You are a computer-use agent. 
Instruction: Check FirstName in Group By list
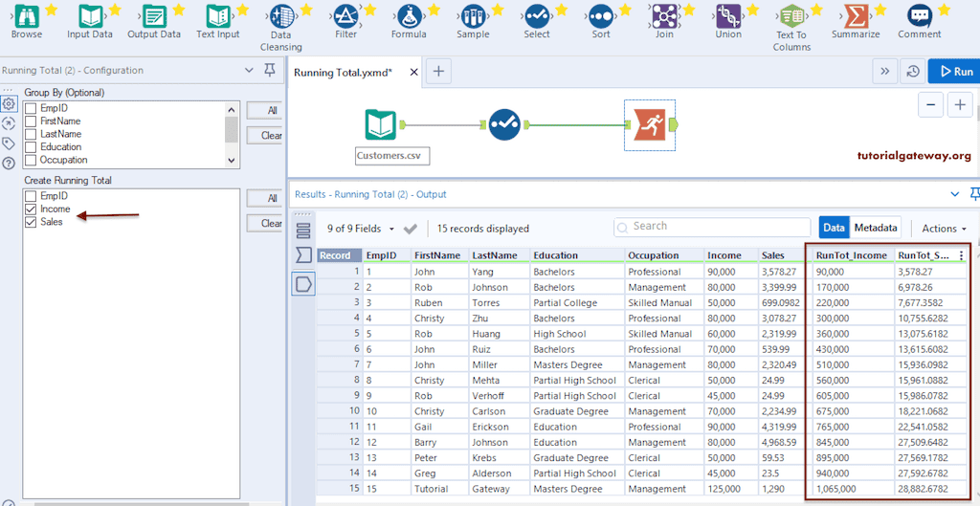coord(30,121)
